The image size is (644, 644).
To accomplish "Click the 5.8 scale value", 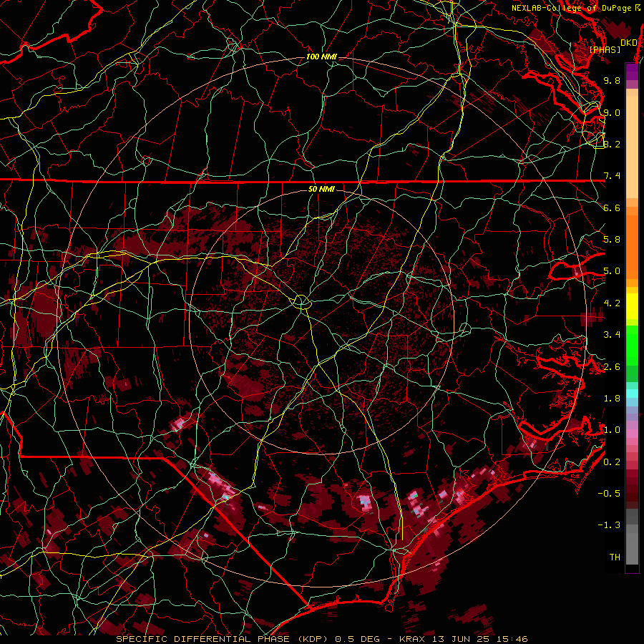I will point(612,240).
